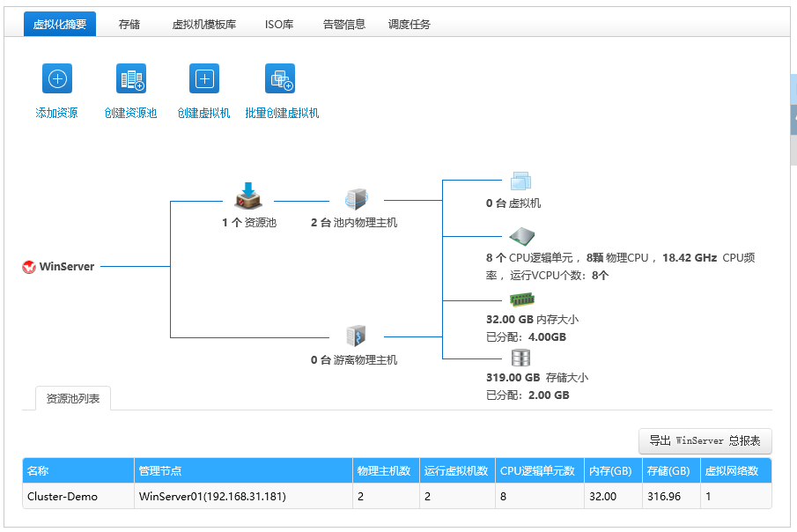This screenshot has height=532, width=797.
Task: Click the 添加资源 link text
Action: click(56, 113)
